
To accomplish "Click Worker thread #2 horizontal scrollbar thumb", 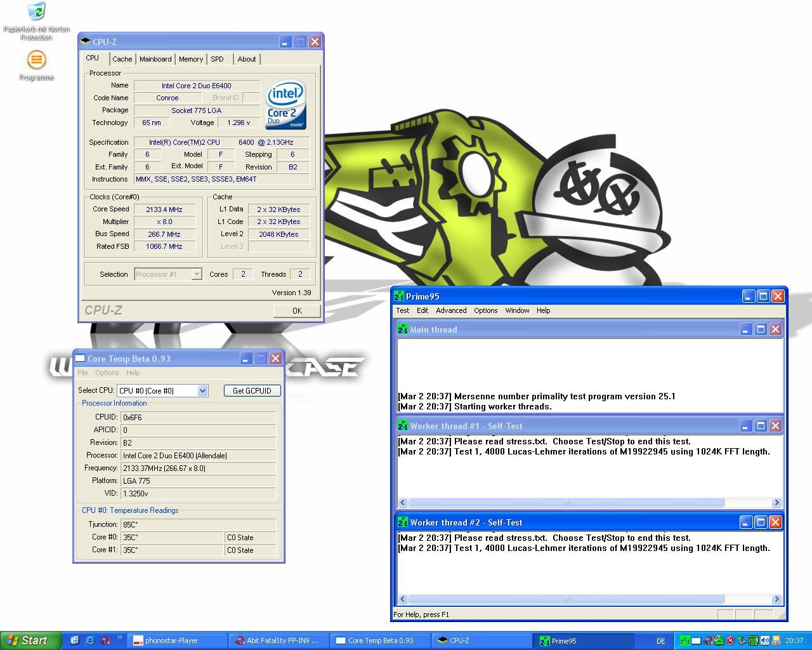I will pyautogui.click(x=566, y=599).
